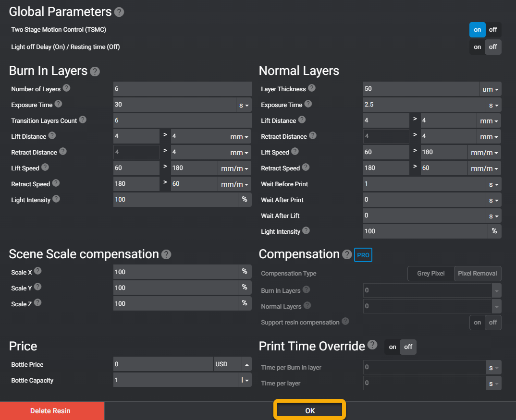Turn on Support resin compensation

point(477,322)
